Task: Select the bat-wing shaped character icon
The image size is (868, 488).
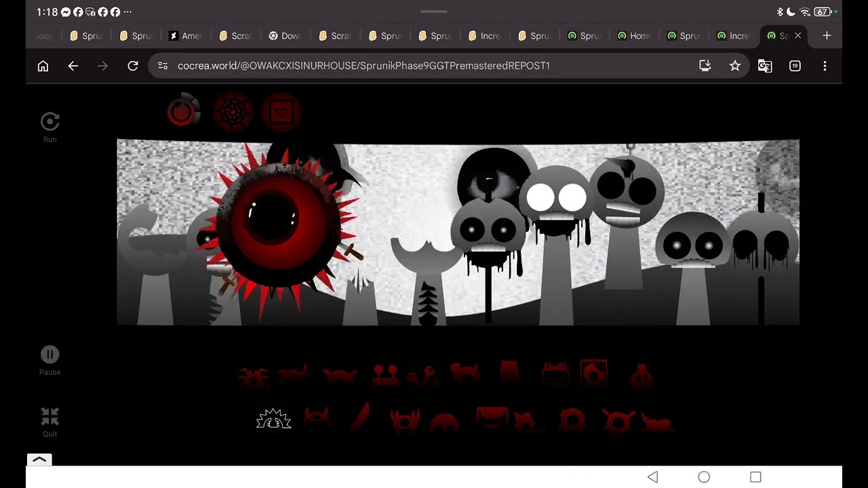Action: pyautogui.click(x=340, y=377)
